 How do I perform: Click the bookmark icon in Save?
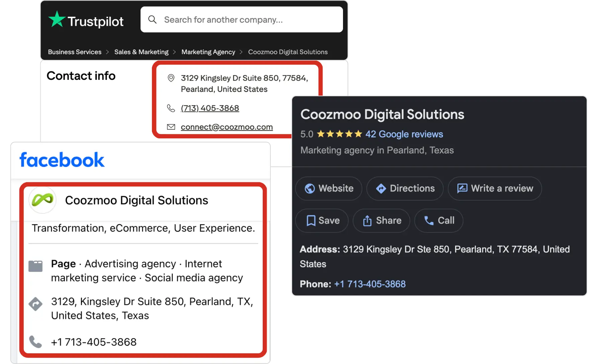[311, 221]
